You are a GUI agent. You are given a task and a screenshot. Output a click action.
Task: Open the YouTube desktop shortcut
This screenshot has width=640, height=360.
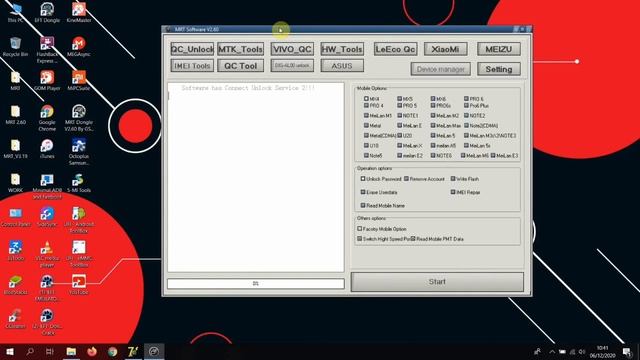(79, 284)
